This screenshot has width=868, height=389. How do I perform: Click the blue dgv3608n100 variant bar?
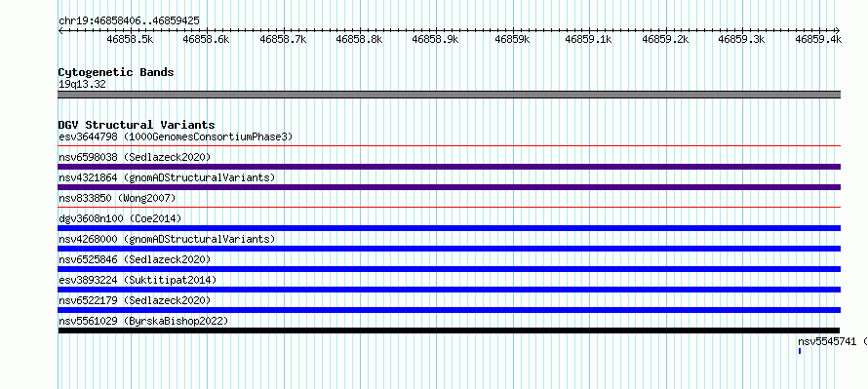450,228
